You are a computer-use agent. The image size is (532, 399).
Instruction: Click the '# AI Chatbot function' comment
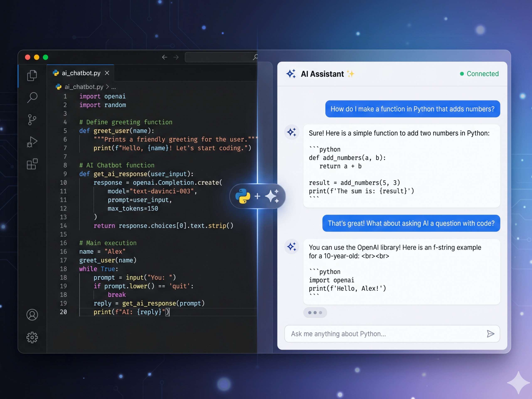[117, 165]
